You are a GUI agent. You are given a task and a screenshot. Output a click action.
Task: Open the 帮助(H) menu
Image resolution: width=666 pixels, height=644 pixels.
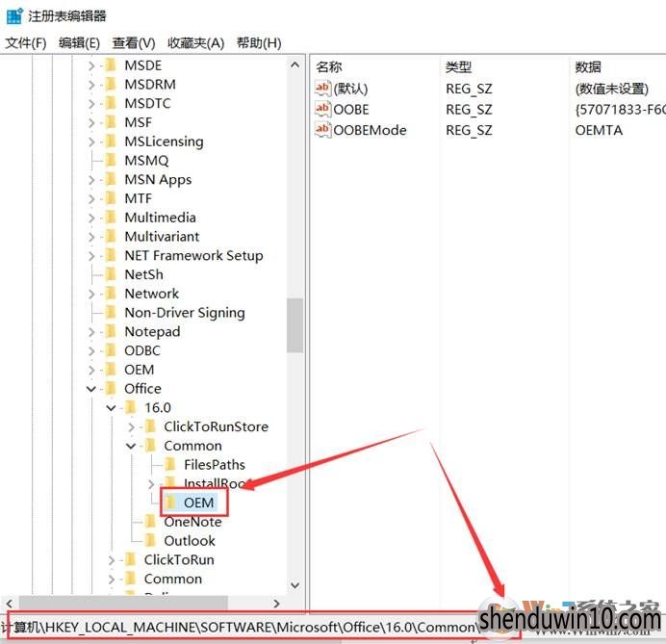(259, 42)
